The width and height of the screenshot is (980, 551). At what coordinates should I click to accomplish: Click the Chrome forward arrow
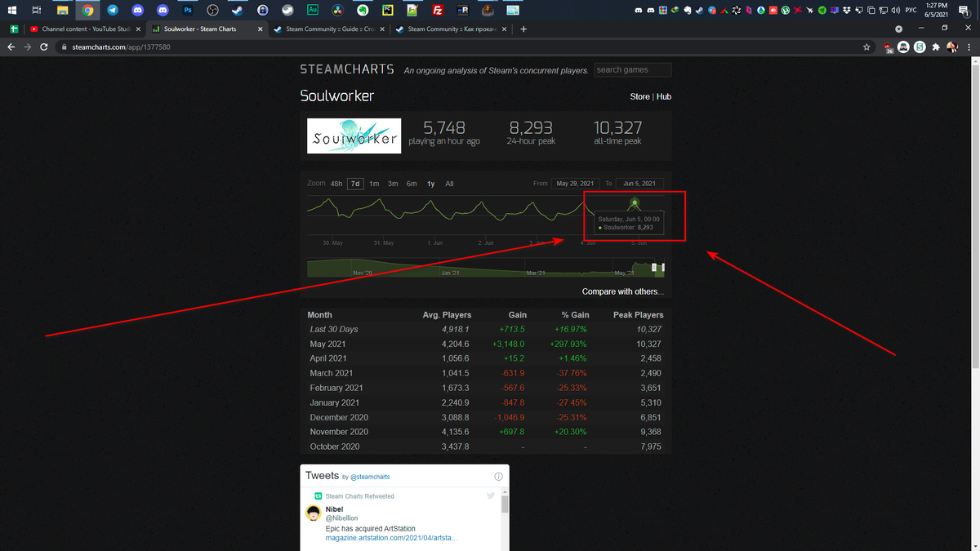pyautogui.click(x=28, y=47)
